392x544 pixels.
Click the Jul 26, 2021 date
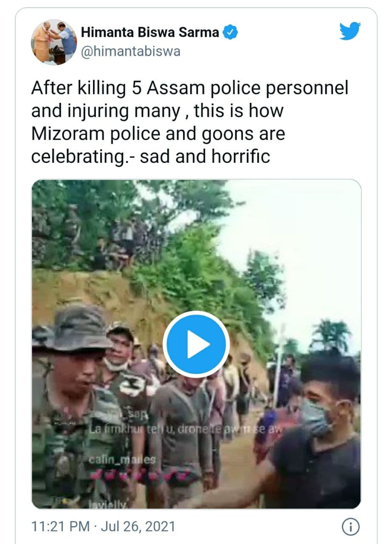tap(135, 527)
